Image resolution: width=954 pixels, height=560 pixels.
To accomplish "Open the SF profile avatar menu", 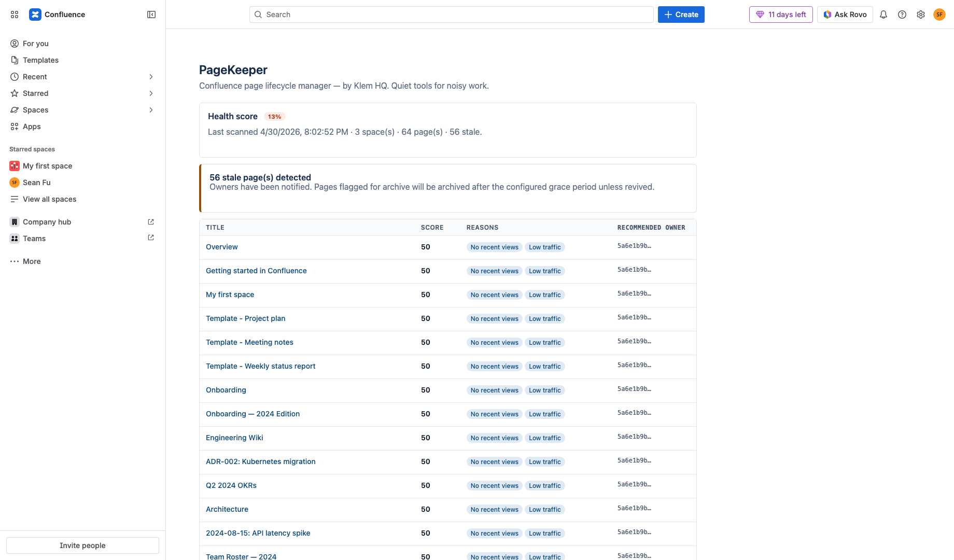I will (x=939, y=15).
